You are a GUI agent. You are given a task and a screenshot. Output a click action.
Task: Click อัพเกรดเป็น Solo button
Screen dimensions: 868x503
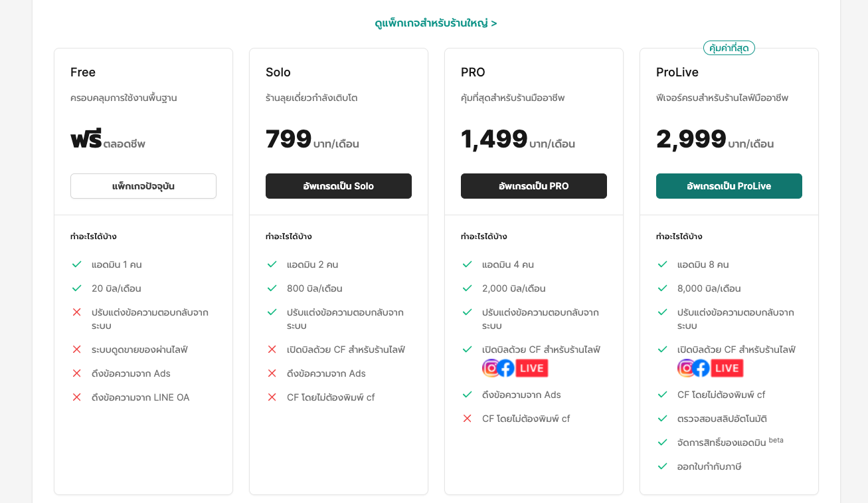click(x=339, y=186)
